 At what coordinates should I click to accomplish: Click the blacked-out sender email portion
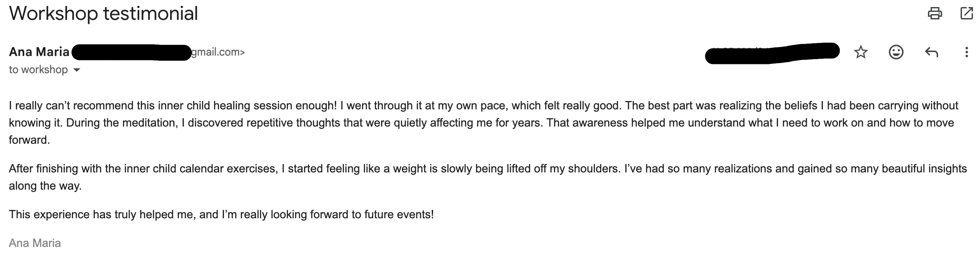(131, 52)
